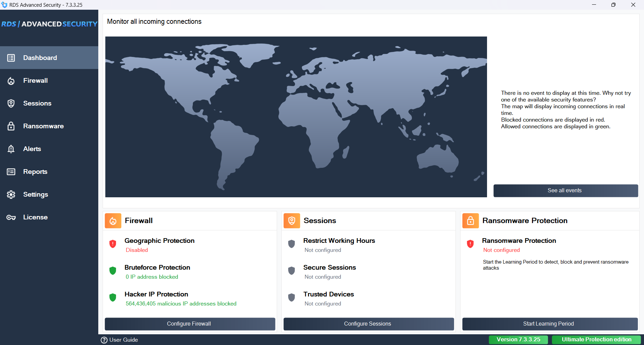The width and height of the screenshot is (644, 345).
Task: Click gray shield beside Trusted Devices
Action: coord(291,297)
